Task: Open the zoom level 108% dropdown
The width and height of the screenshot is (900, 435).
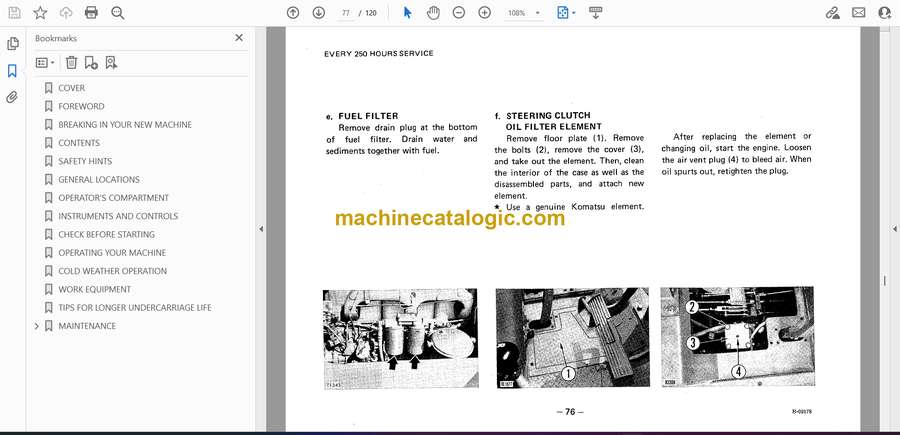Action: [523, 13]
